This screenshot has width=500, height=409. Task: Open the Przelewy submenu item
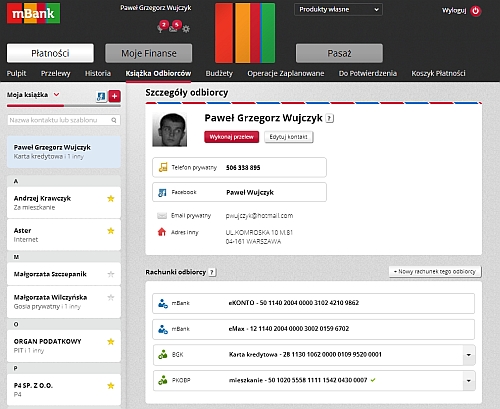click(56, 73)
